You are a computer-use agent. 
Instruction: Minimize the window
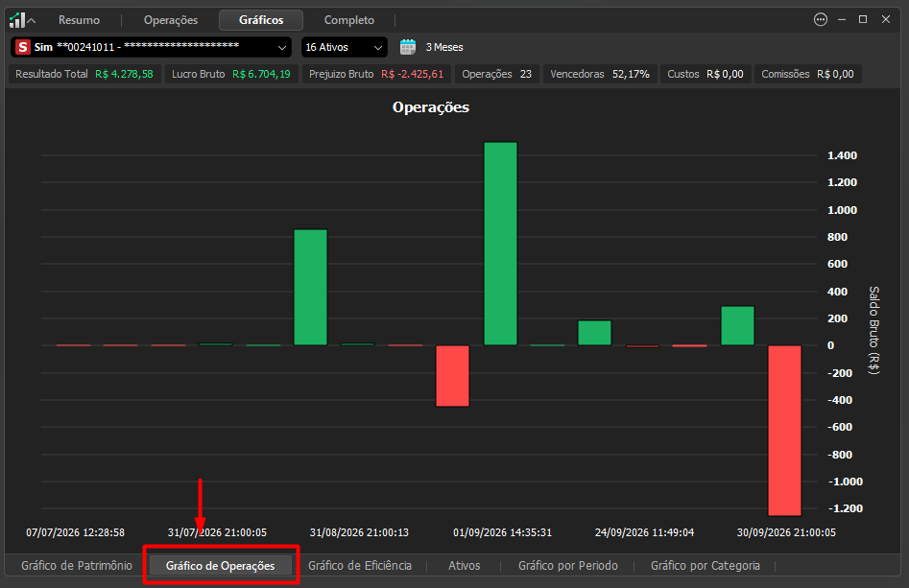[842, 19]
